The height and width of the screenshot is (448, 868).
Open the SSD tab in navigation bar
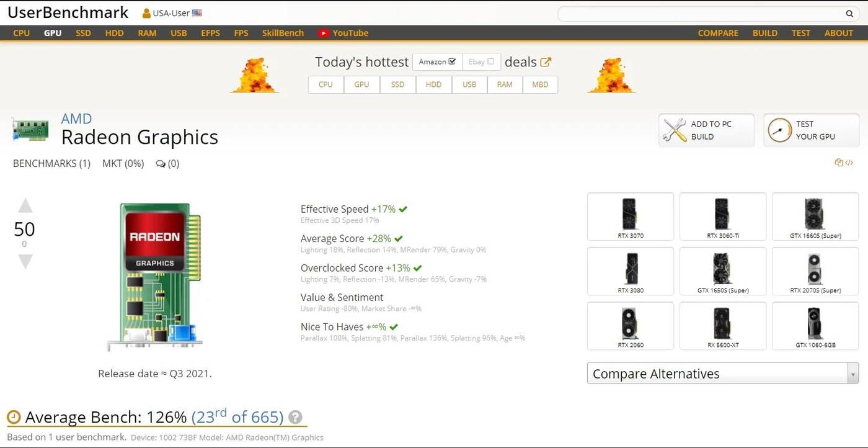click(83, 33)
